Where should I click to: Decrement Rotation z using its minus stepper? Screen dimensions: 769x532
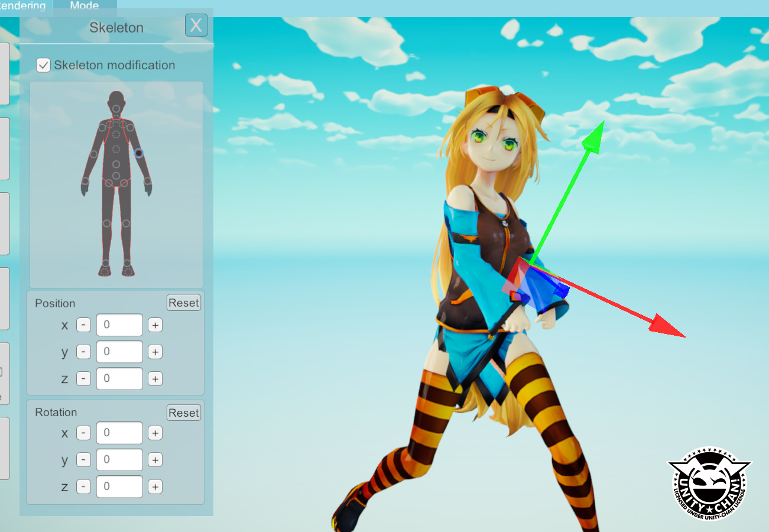point(83,486)
